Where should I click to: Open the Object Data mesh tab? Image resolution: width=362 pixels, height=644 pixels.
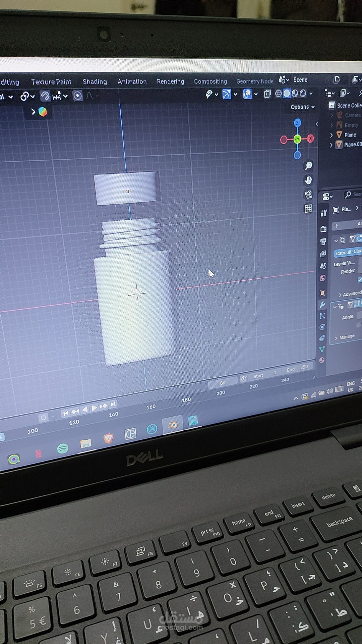coord(322,349)
